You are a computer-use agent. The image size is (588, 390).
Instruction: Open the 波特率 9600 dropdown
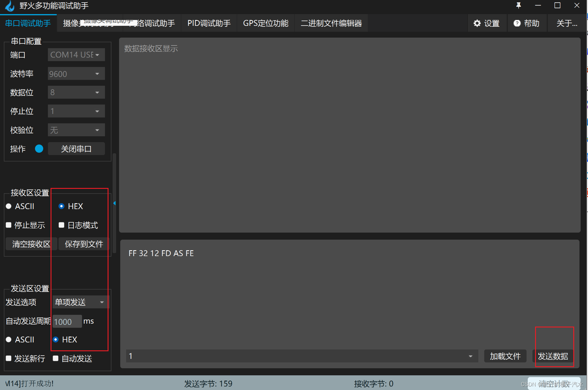coord(76,74)
